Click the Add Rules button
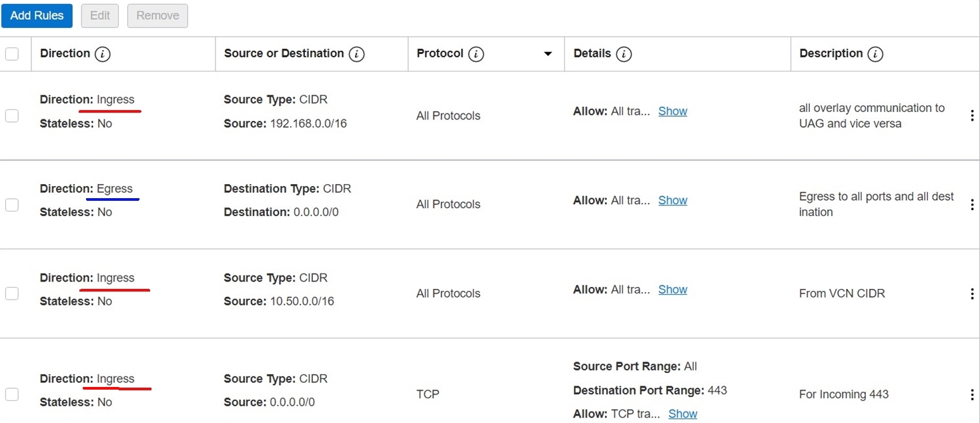 pos(37,15)
